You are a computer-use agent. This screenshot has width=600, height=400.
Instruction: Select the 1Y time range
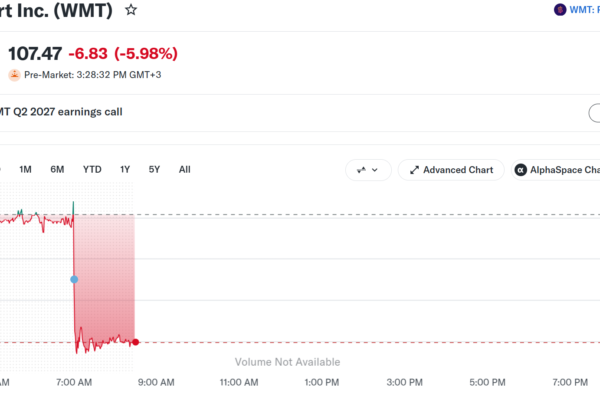(125, 170)
